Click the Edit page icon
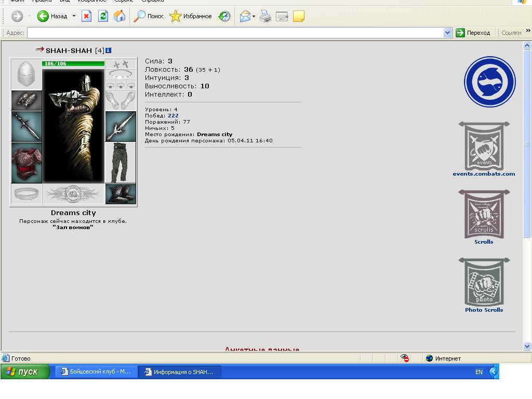Image resolution: width=532 pixels, height=399 pixels. [282, 16]
